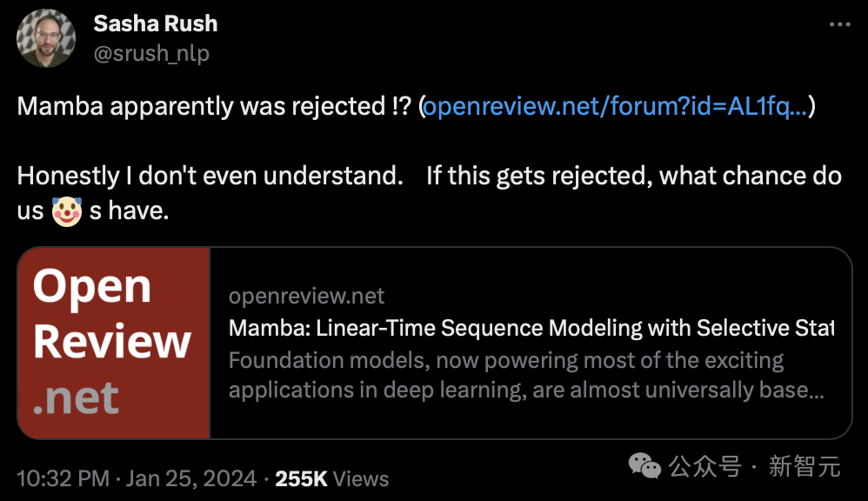868x501 pixels.
Task: Open the @srush_nlp handle link
Action: [x=151, y=53]
